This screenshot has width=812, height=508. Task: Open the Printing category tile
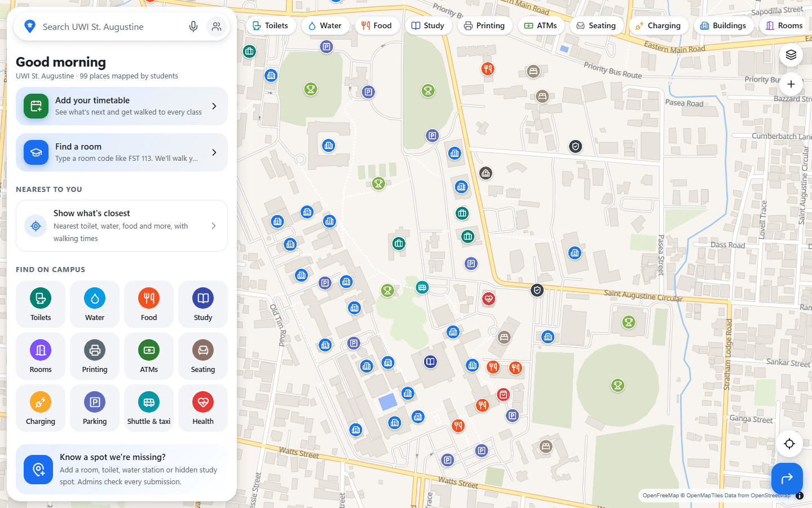95,356
